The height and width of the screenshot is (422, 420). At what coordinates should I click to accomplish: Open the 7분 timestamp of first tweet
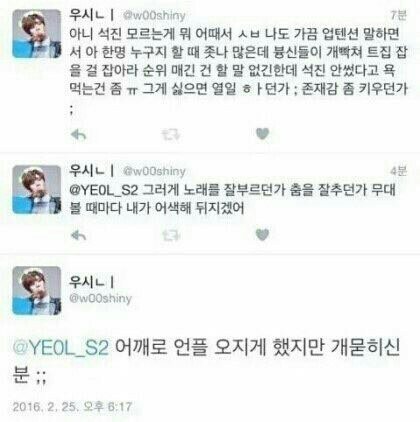[398, 15]
